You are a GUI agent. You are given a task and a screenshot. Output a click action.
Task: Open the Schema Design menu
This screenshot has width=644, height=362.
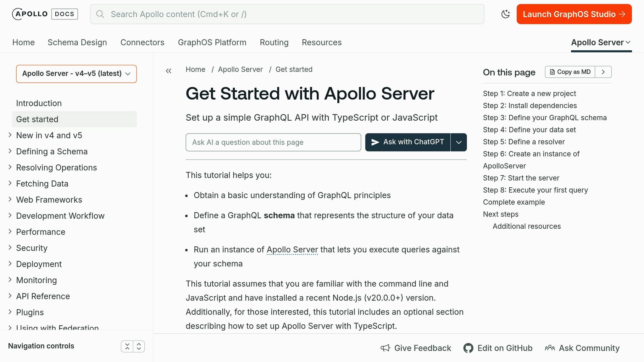[x=77, y=42]
